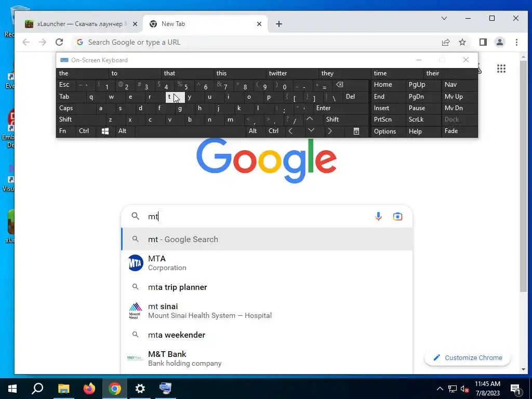Toggle the Fade key on the keyboard
532x399 pixels.
[x=459, y=131]
